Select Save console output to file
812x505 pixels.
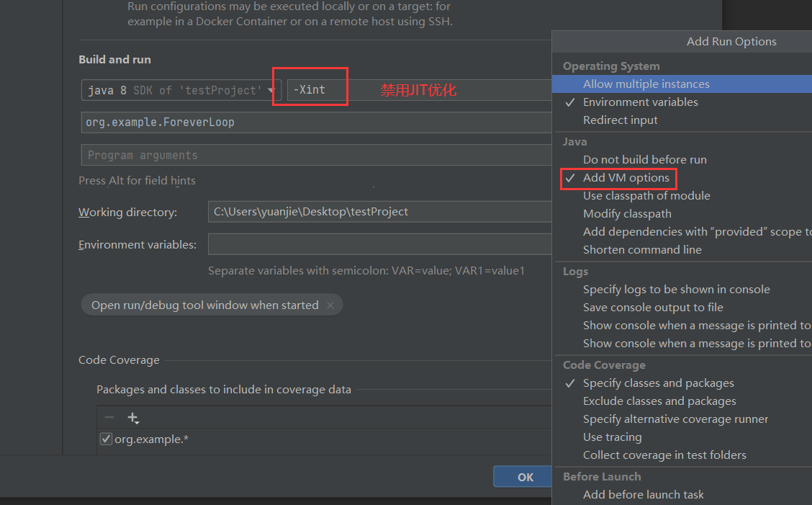682,308
